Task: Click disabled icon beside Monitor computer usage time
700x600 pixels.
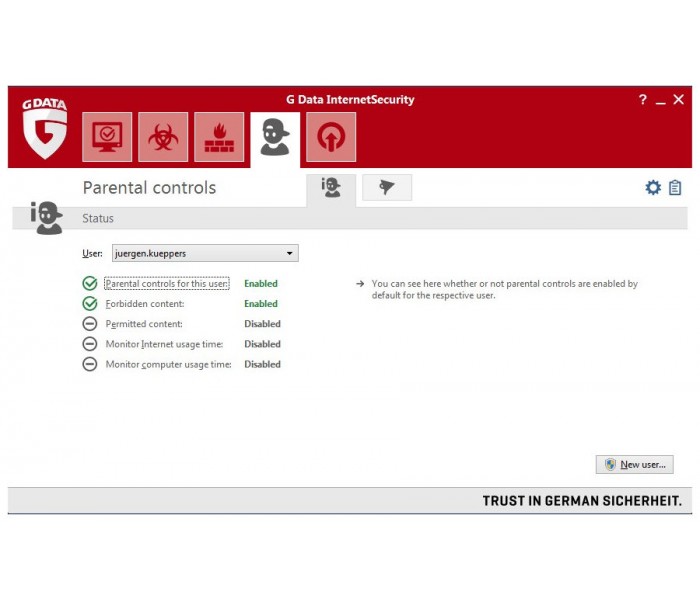Action: pyautogui.click(x=90, y=364)
